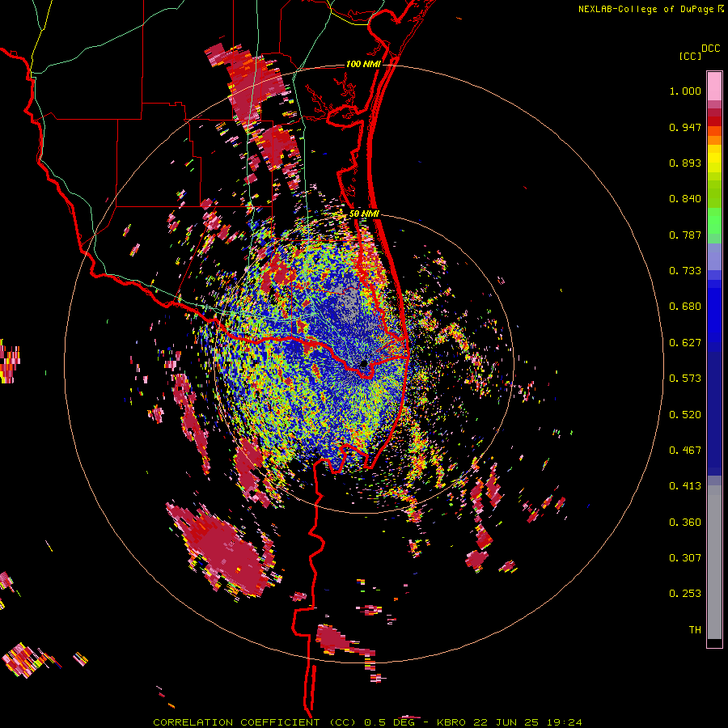Click the bottom Correlation Coefficient KBRO caption
Screen dimensions: 728x728
tap(367, 722)
